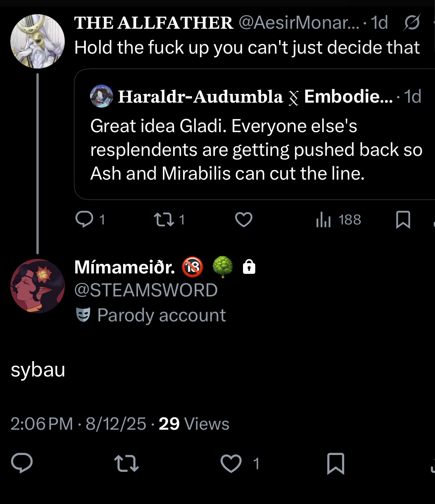Open the Mímameiðr. display name
Viewport: 435px width, 504px height.
point(125,267)
